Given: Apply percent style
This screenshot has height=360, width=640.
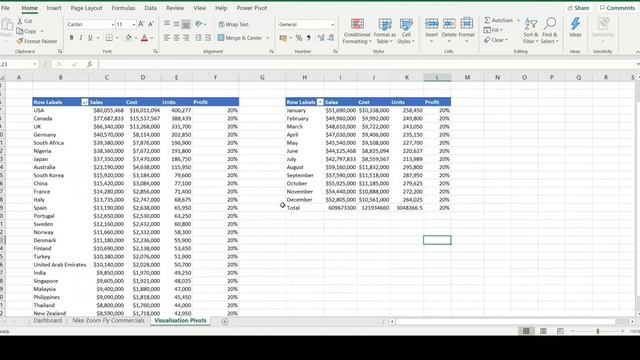Looking at the screenshot, I should [299, 38].
